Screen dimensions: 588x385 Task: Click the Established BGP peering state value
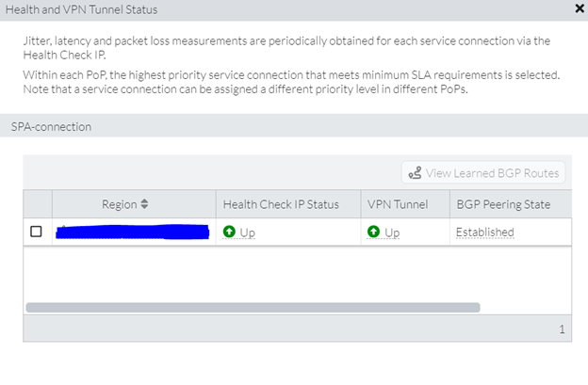(484, 232)
